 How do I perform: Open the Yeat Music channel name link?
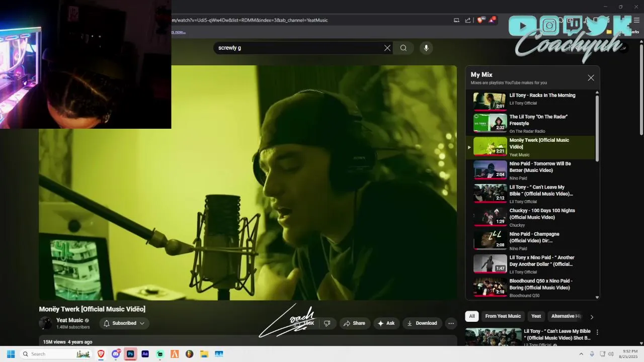tap(69, 320)
